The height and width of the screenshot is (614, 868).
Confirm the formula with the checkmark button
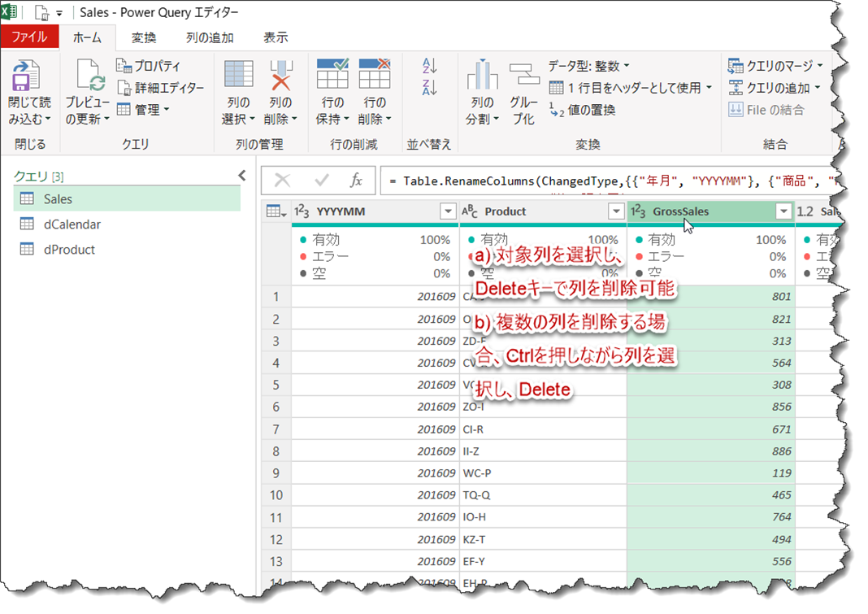[322, 180]
